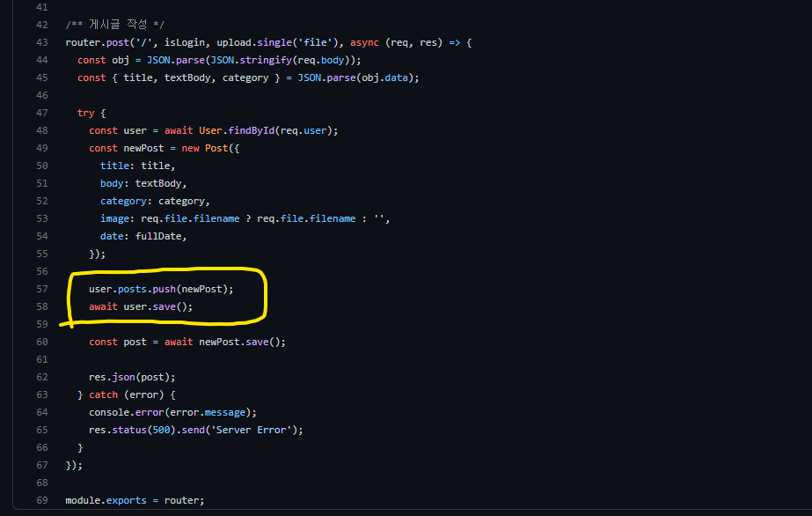Click line number 62
Viewport: 812px width, 516px height.
(x=42, y=377)
